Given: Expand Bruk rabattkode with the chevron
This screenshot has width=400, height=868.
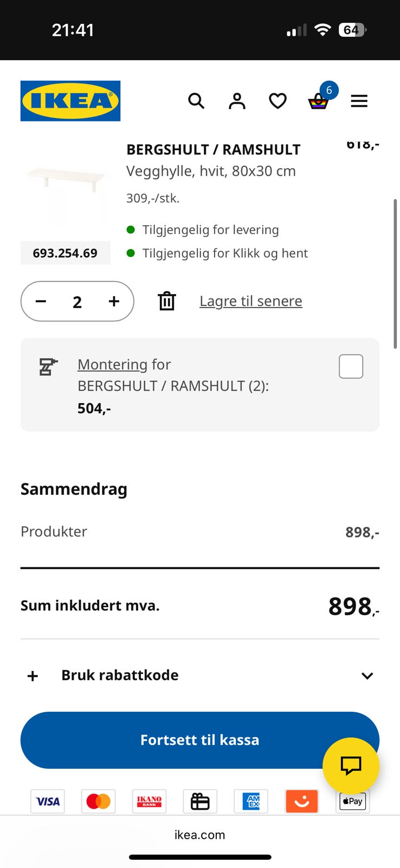Looking at the screenshot, I should (367, 675).
